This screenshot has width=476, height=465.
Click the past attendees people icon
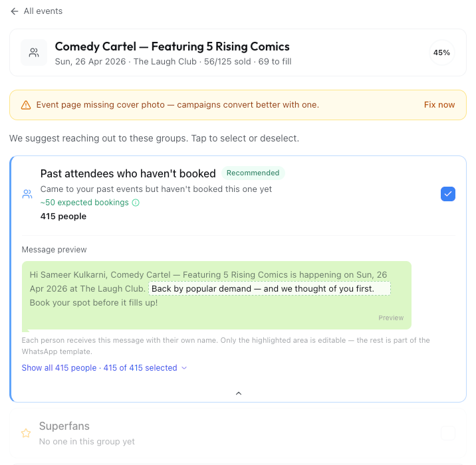tap(27, 195)
